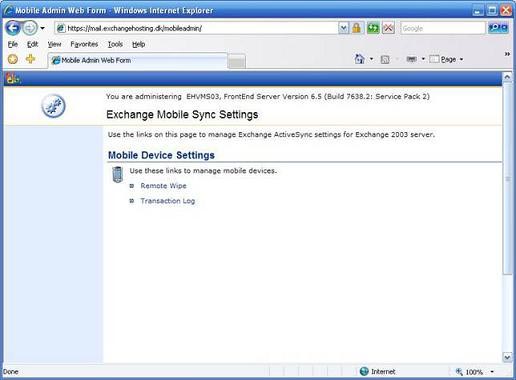
Task: Click the Done status text
Action: click(11, 372)
